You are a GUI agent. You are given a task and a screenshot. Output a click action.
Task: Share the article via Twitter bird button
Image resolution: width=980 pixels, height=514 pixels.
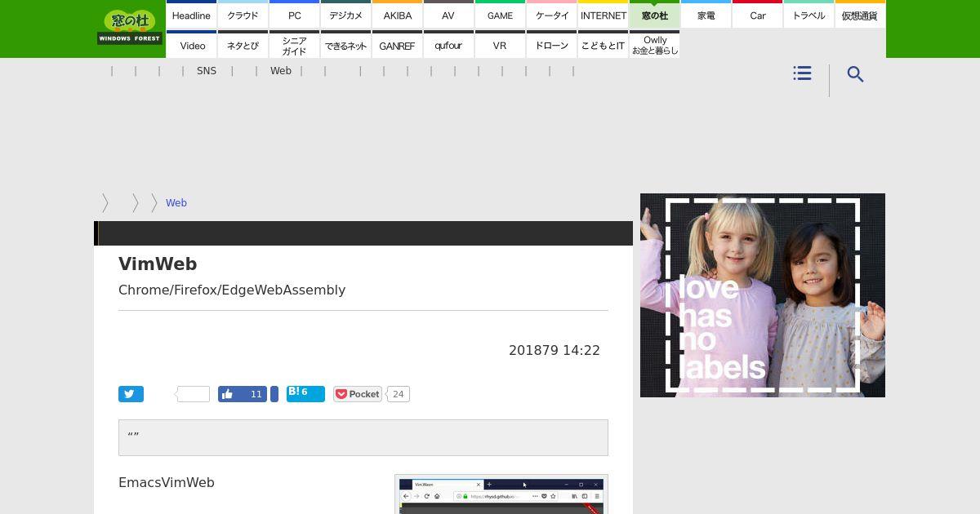[131, 394]
